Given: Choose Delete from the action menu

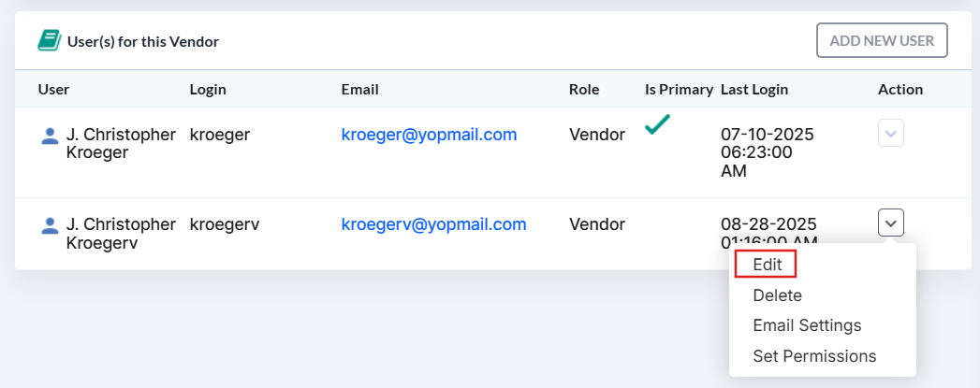Looking at the screenshot, I should click(x=778, y=295).
